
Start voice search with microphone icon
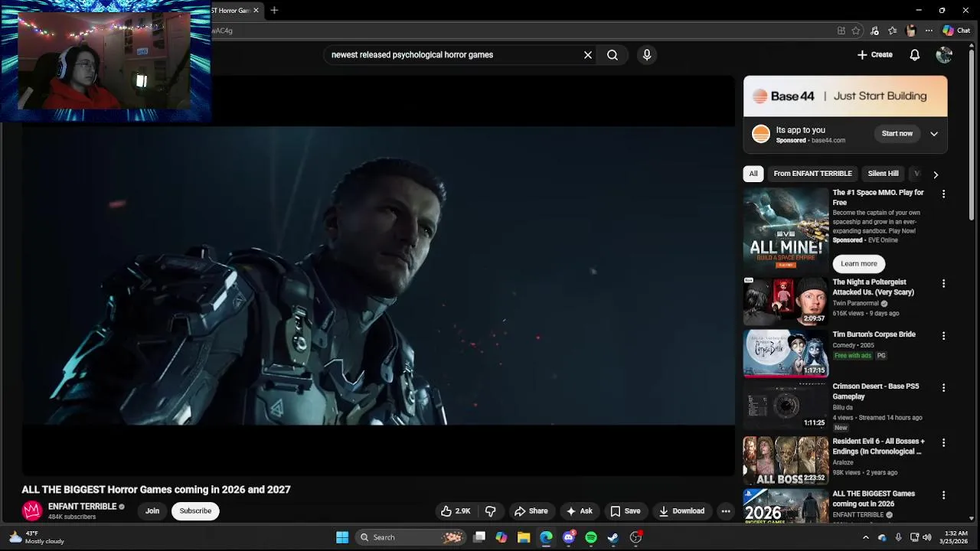coord(647,55)
